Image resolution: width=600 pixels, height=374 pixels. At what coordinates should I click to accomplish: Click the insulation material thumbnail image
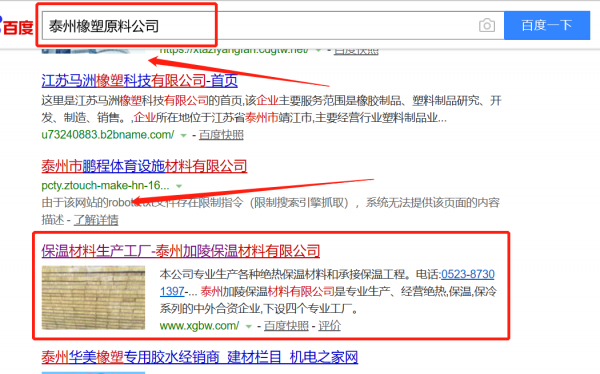pos(93,298)
